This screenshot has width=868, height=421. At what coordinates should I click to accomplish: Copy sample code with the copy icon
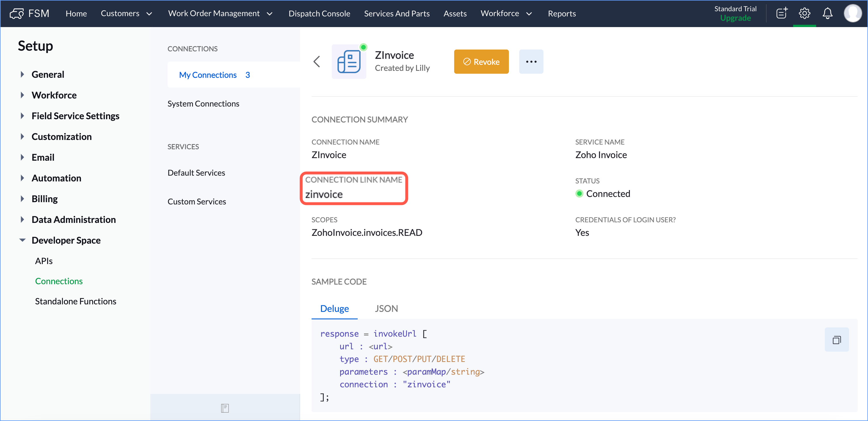pos(836,340)
